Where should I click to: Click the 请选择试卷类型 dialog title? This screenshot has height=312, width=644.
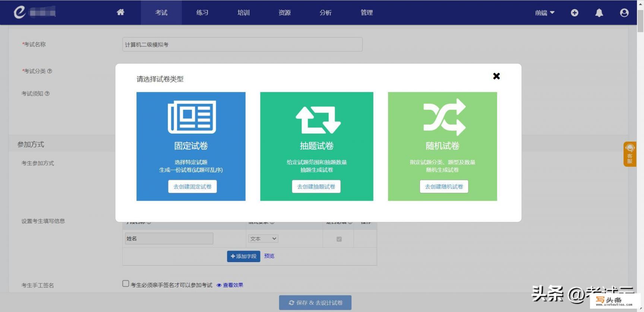click(160, 79)
